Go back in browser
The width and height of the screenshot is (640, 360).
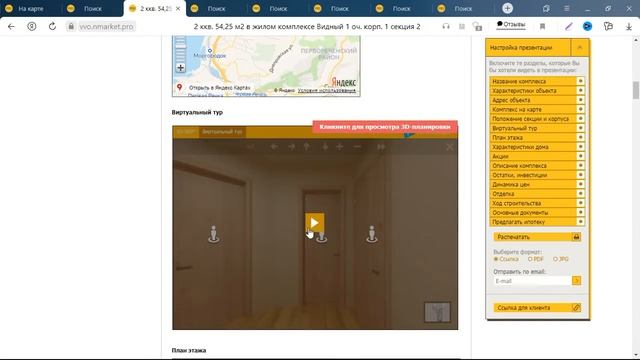(11, 27)
